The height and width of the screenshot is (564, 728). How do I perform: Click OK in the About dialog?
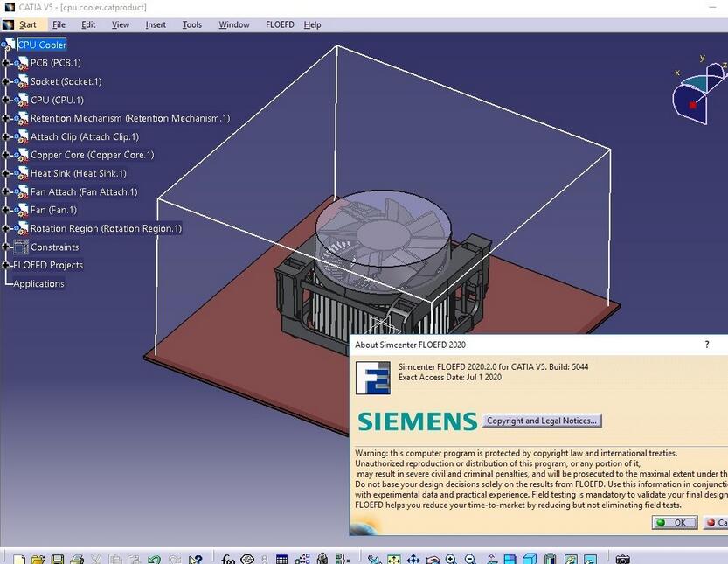675,523
